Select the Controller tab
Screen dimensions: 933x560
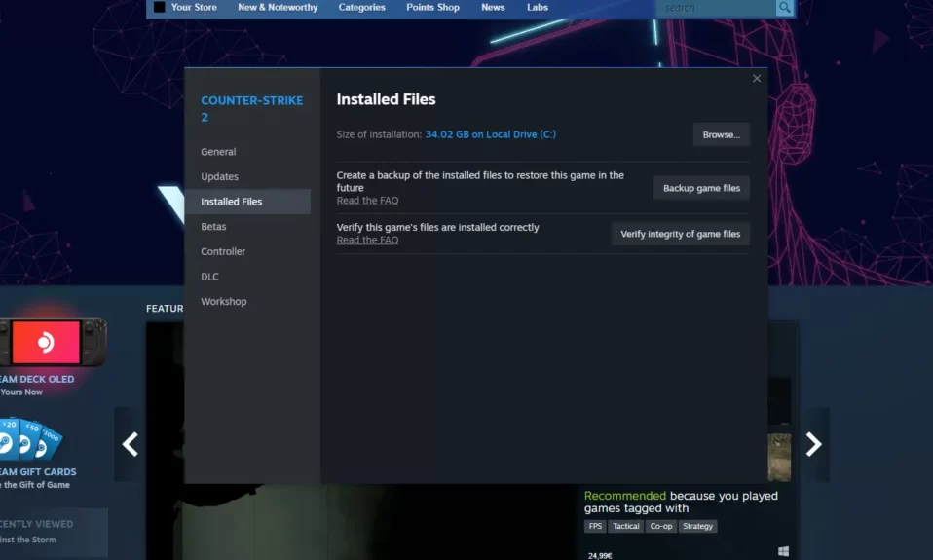click(247, 251)
